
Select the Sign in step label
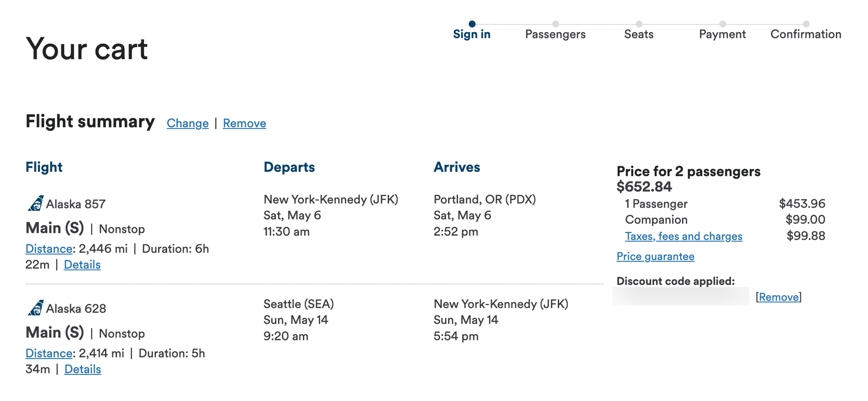coord(472,34)
